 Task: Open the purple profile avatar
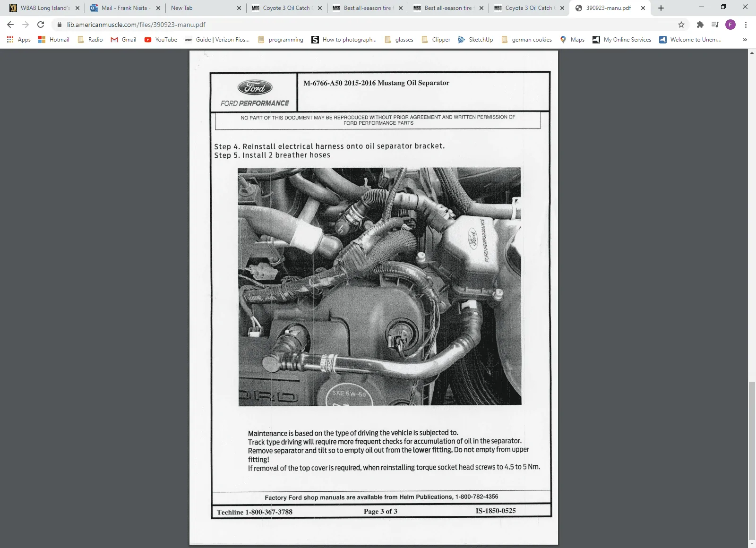[730, 25]
